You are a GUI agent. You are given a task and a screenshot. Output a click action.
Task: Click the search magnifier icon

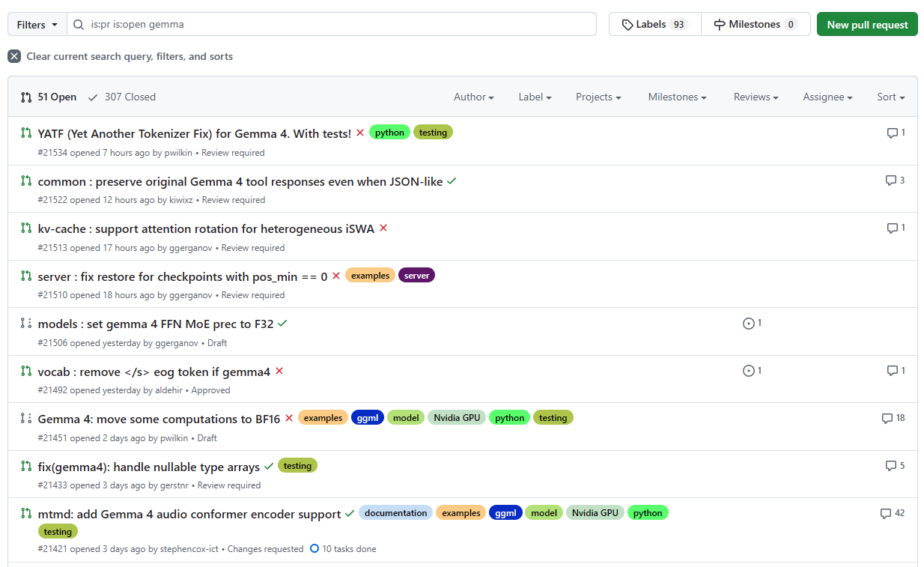point(79,24)
